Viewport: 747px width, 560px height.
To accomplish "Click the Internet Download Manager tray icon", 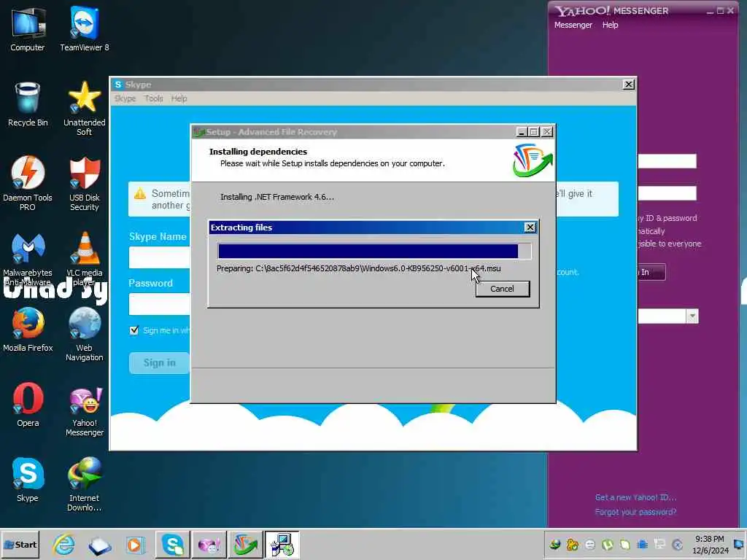I will (x=555, y=544).
